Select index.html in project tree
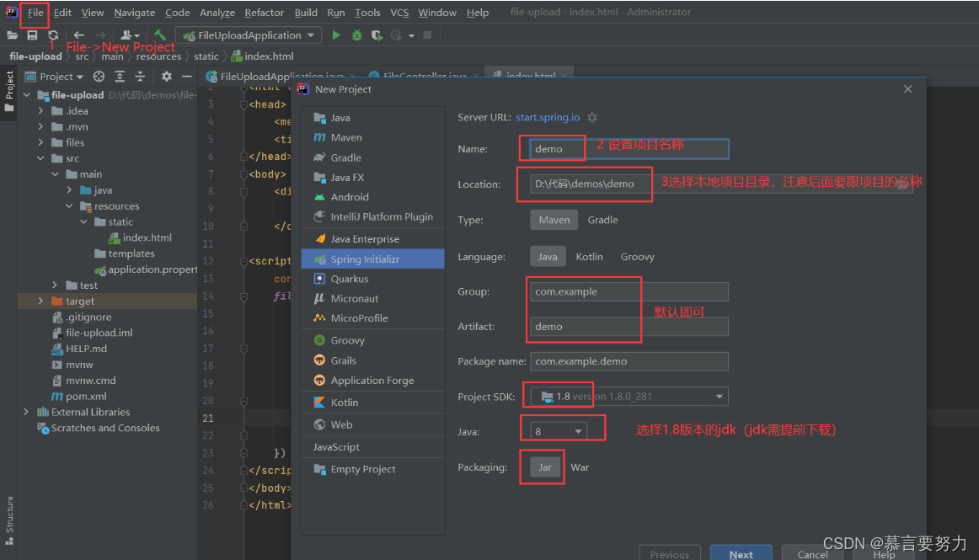 point(140,237)
